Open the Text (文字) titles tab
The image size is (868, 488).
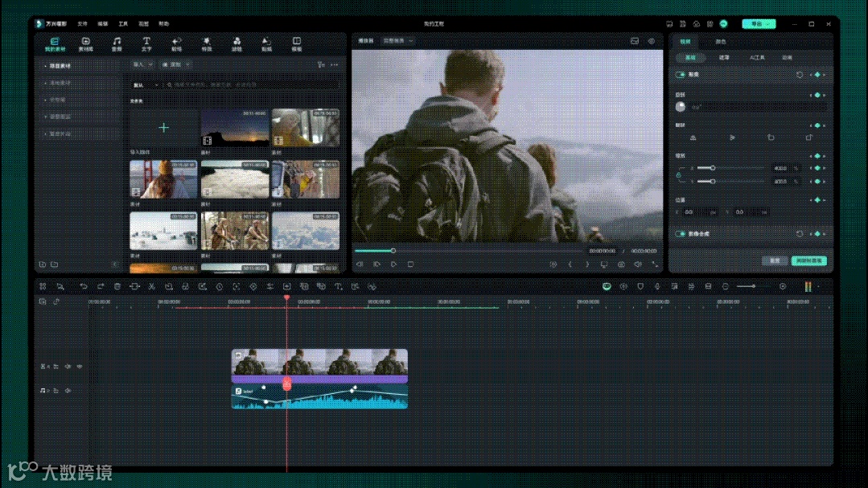pyautogui.click(x=146, y=43)
